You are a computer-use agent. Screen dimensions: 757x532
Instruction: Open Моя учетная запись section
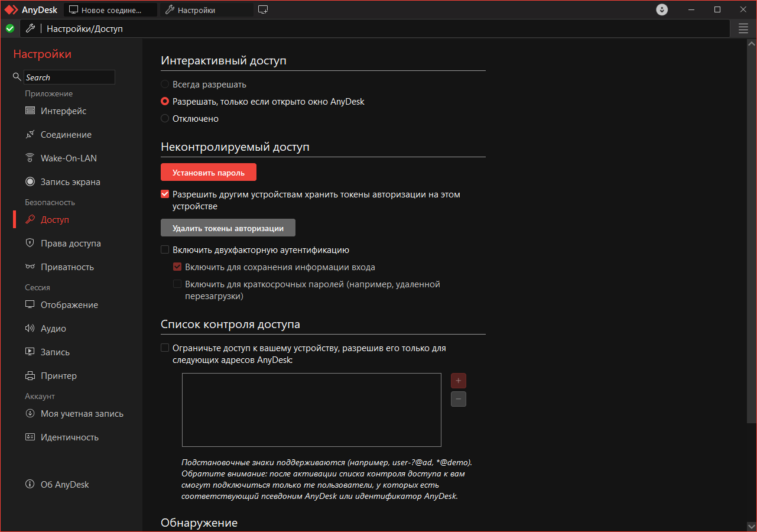(82, 414)
